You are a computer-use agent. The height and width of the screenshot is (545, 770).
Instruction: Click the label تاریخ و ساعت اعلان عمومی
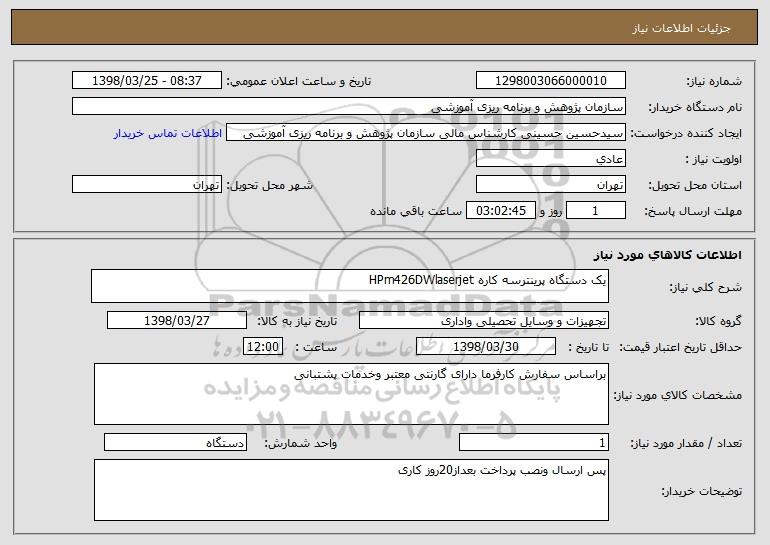[x=299, y=82]
